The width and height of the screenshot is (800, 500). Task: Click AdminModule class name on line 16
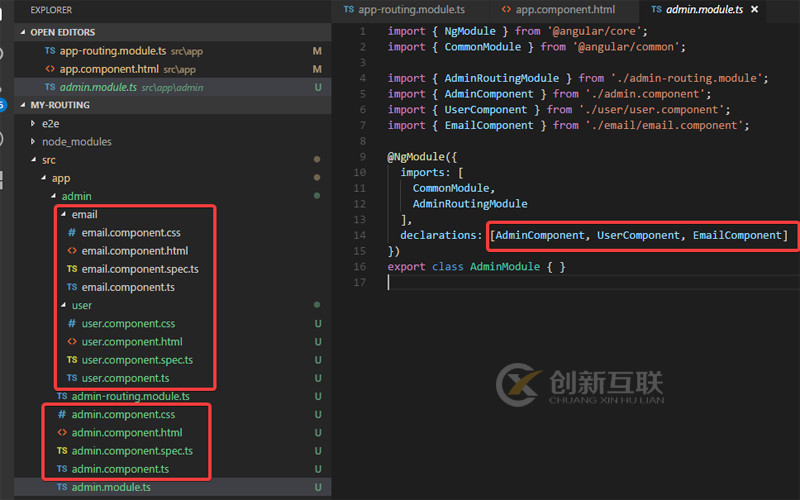(505, 267)
